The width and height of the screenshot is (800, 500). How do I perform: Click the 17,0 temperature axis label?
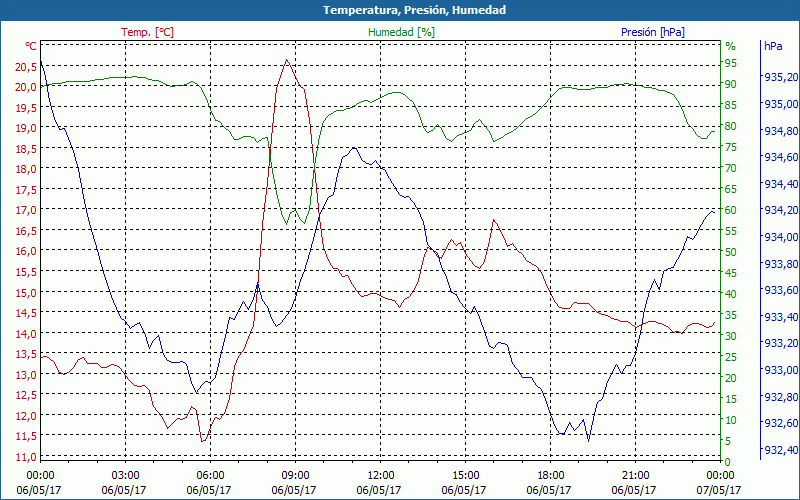pos(27,210)
